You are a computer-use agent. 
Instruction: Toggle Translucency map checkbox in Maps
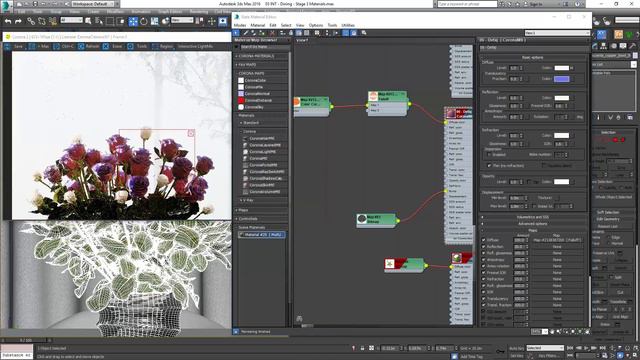(483, 299)
